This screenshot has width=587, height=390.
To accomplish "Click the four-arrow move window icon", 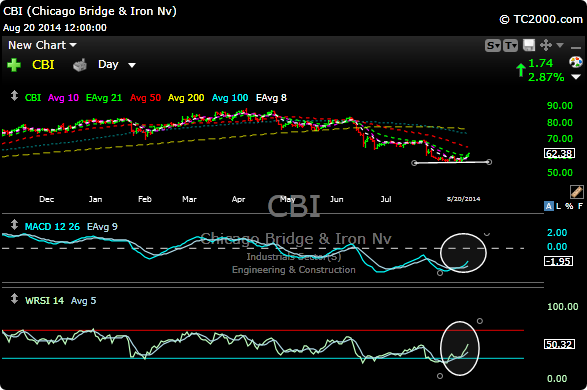I will (x=546, y=45).
